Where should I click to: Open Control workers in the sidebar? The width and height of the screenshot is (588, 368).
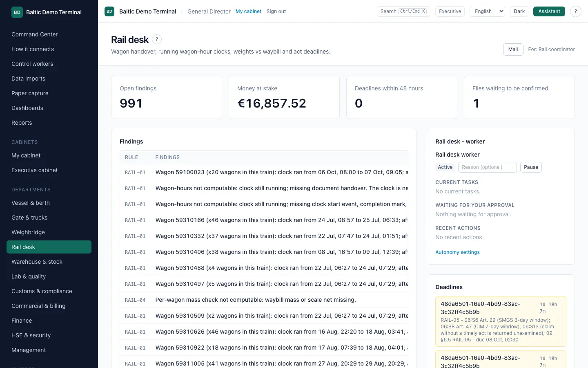[x=49, y=64]
